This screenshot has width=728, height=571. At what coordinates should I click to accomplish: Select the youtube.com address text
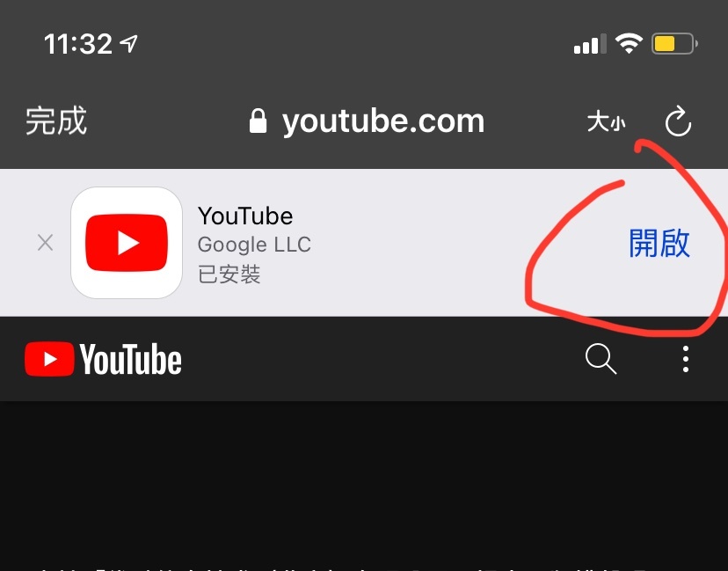[383, 121]
